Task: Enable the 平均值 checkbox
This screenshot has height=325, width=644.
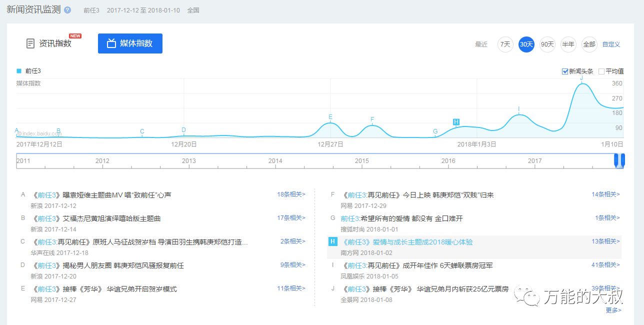Action: 601,71
